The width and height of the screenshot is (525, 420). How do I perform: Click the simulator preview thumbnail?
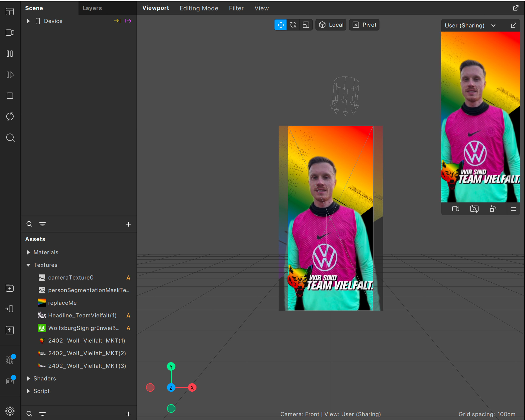[480, 117]
